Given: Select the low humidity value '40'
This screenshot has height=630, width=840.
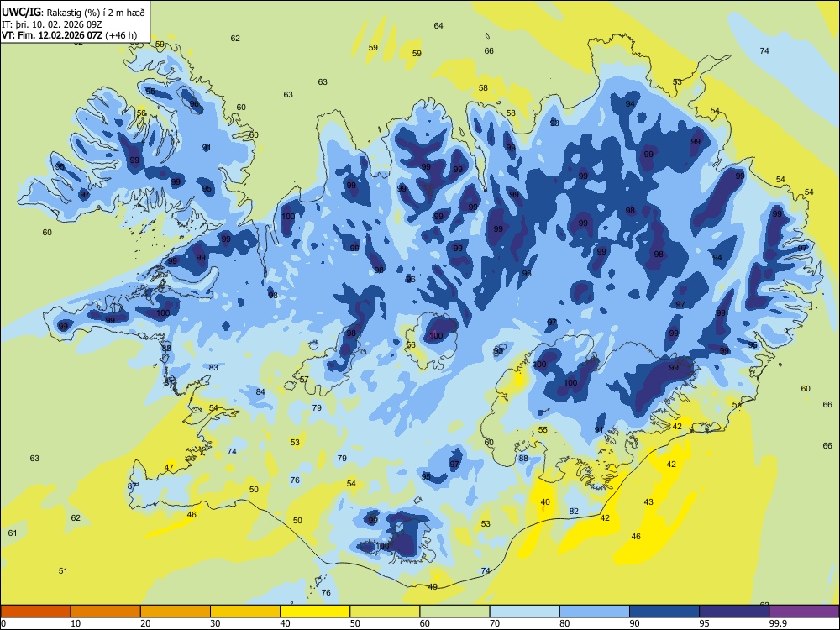Looking at the screenshot, I should (545, 502).
